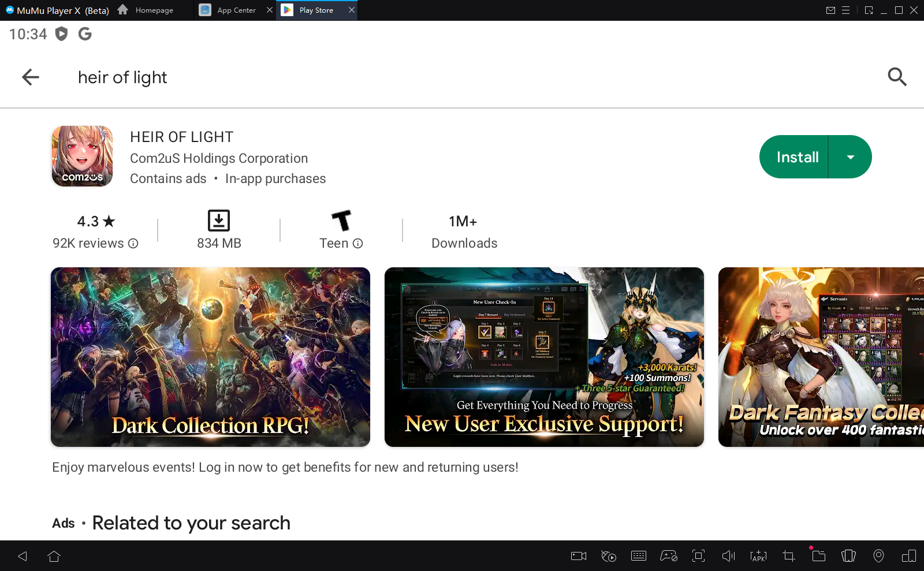The height and width of the screenshot is (571, 924).
Task: Open the MuMu hamburger menu
Action: click(845, 10)
